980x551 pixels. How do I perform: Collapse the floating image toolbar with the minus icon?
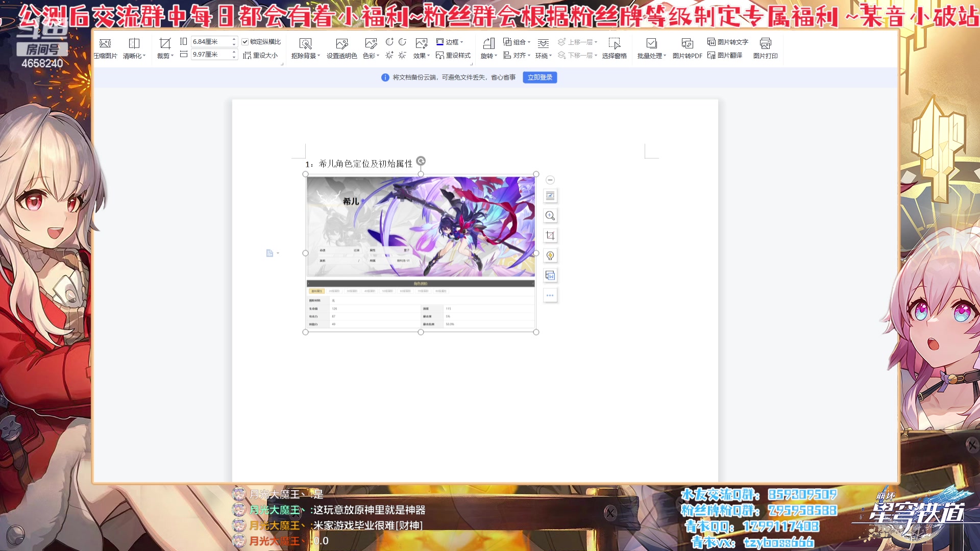point(550,180)
